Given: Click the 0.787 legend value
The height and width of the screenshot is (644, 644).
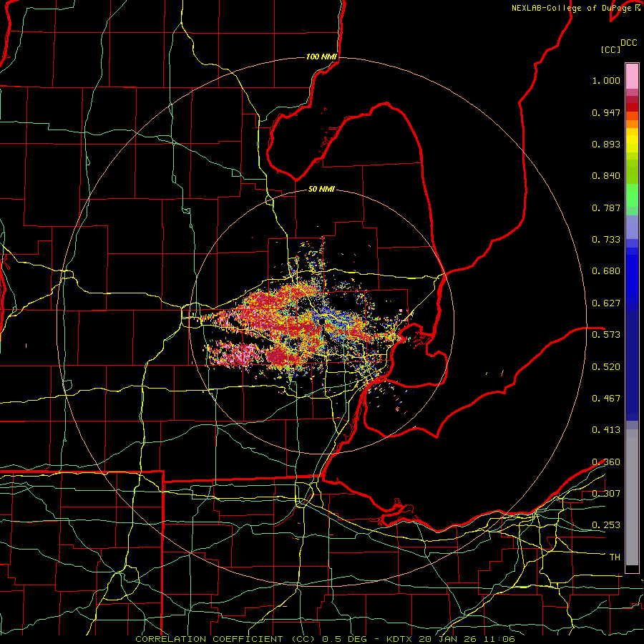Looking at the screenshot, I should pos(606,208).
